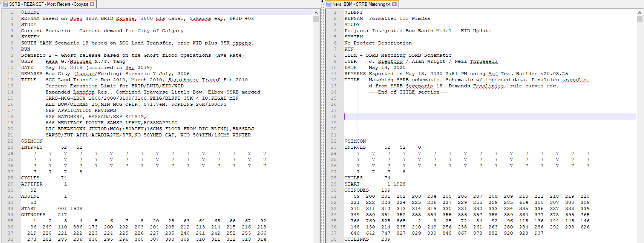Click the 'TITLE SCG Land Transfer Dec 2010' line
The image size is (644, 243).
[134, 80]
